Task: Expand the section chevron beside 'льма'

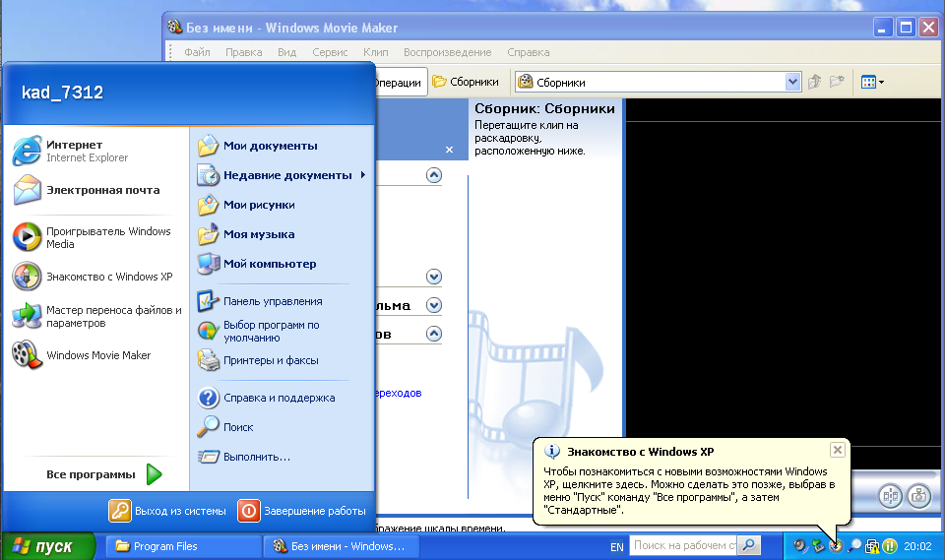Action: pos(434,305)
